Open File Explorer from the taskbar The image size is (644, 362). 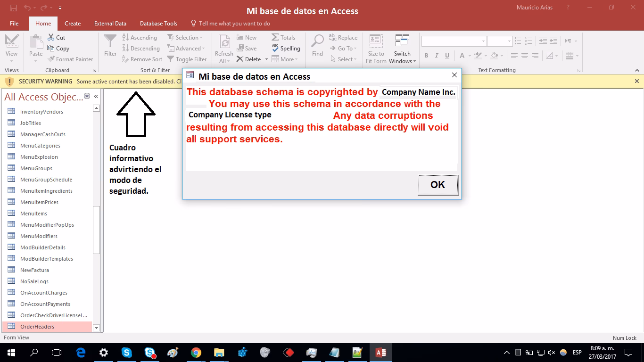[219, 353]
